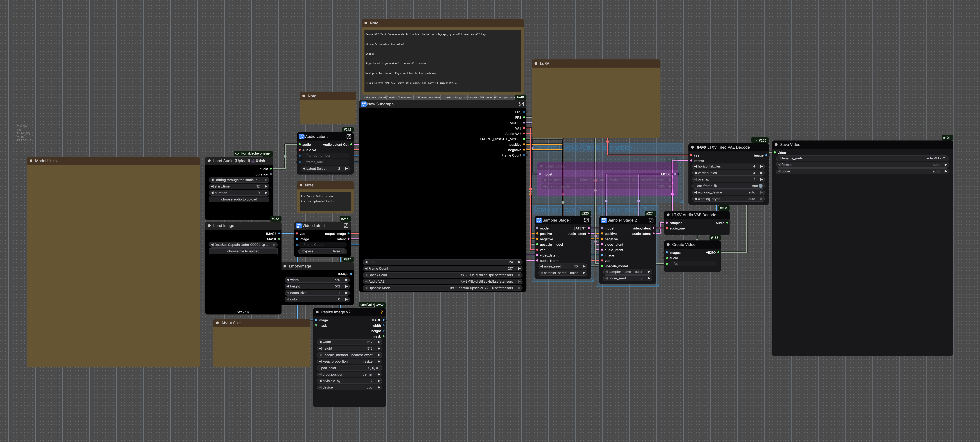The width and height of the screenshot is (980, 442).
Task: Open the New Subgraph expand icon
Action: (521, 104)
